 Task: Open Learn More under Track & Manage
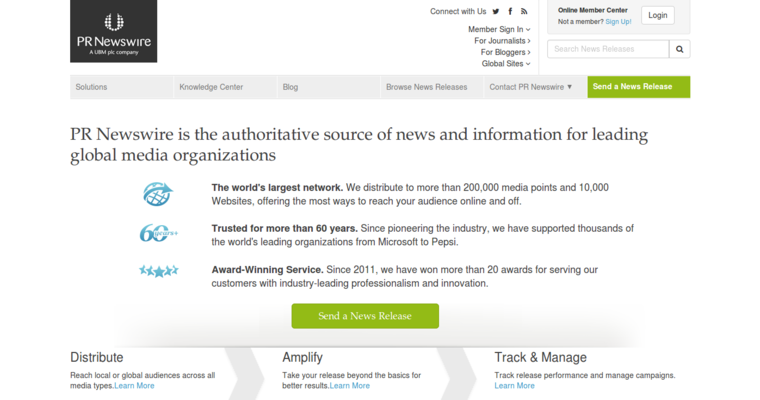[514, 386]
